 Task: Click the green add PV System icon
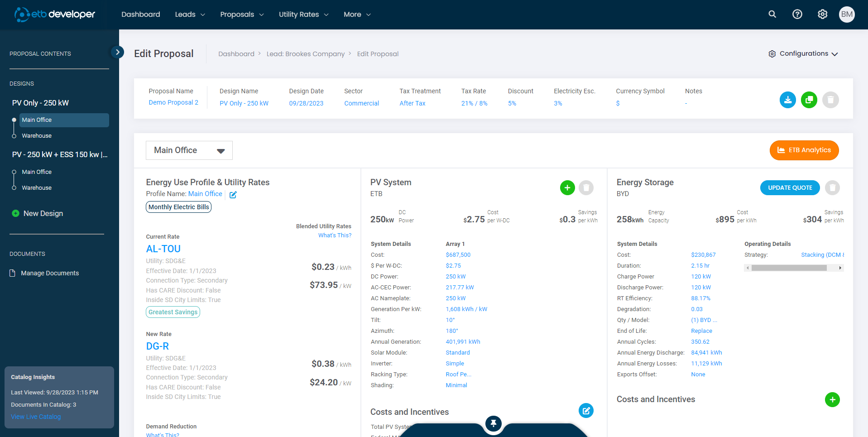pyautogui.click(x=567, y=187)
